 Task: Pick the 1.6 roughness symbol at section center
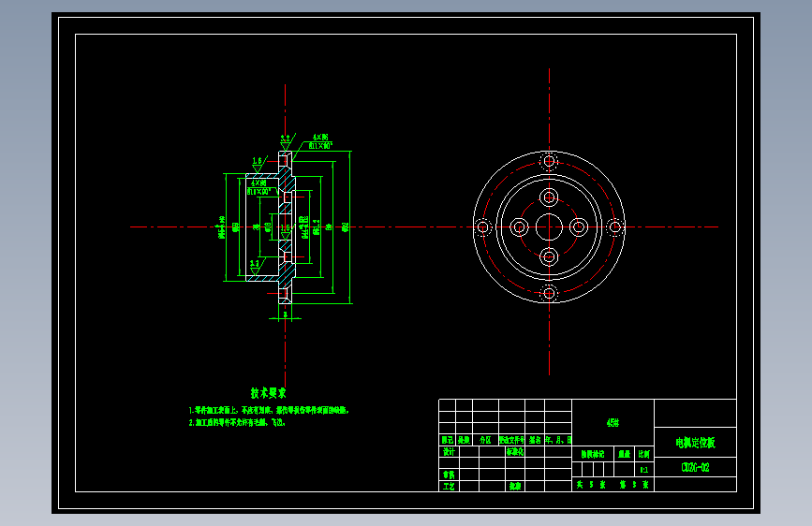click(x=286, y=232)
